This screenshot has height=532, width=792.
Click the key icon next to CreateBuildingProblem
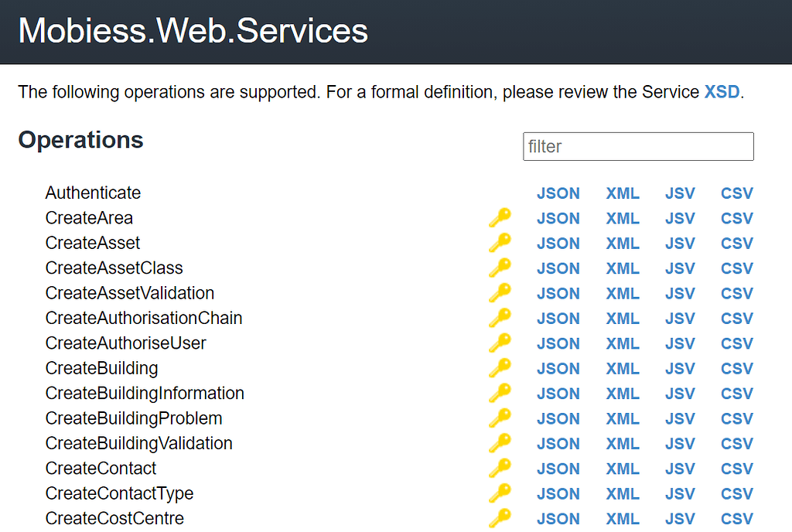500,418
